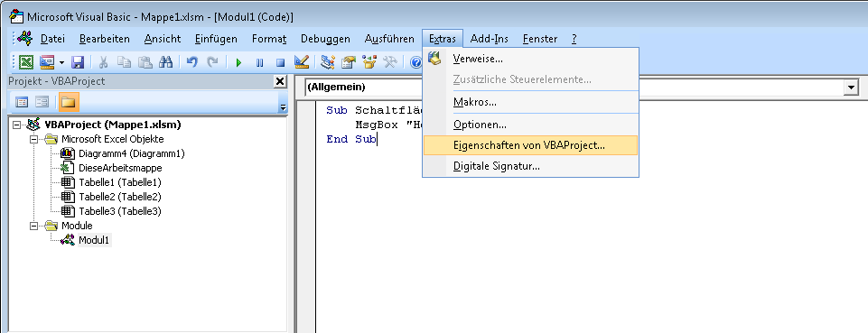
Task: Toggle Folders view in project pane
Action: click(x=70, y=102)
